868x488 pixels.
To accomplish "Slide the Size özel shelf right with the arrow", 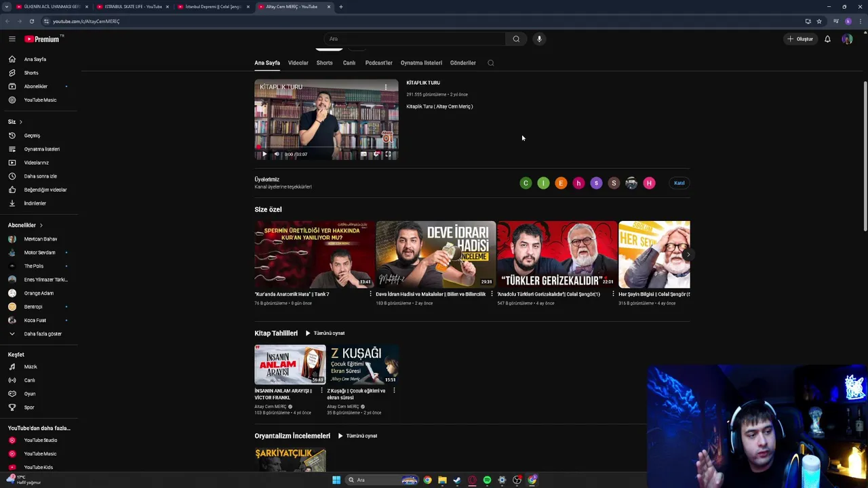I will click(688, 255).
